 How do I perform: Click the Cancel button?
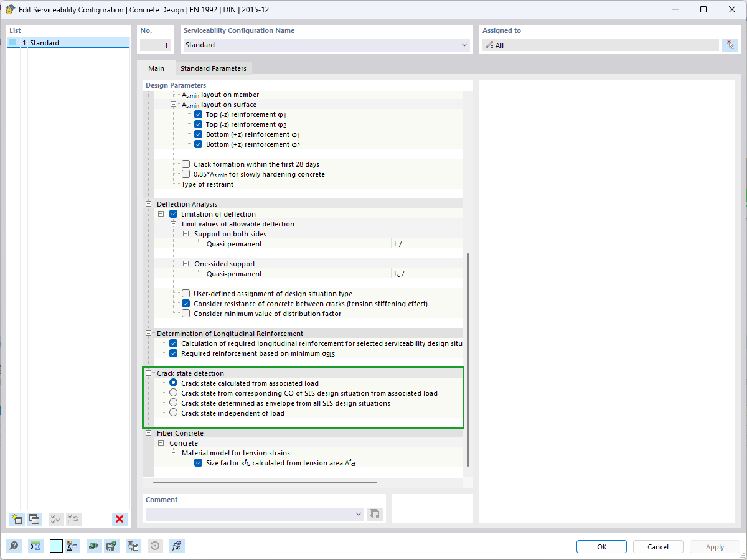pos(658,547)
